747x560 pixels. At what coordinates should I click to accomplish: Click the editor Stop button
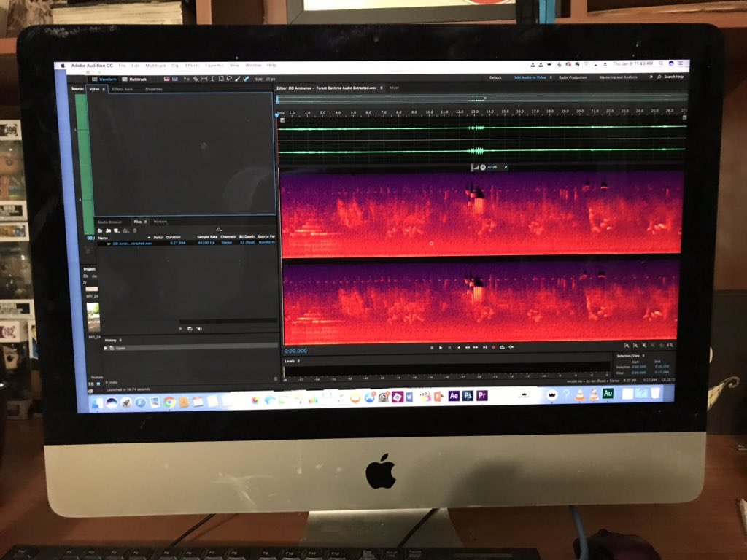pyautogui.click(x=432, y=348)
